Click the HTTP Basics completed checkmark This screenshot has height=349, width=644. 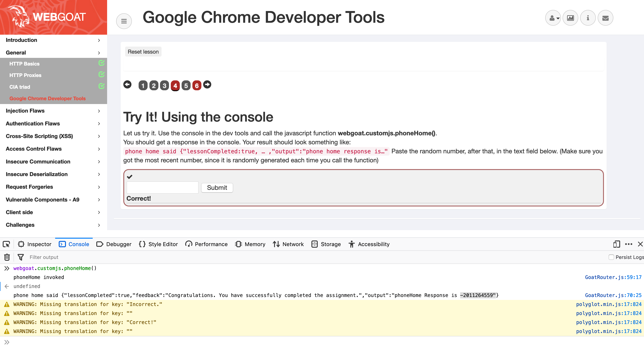[x=101, y=63]
